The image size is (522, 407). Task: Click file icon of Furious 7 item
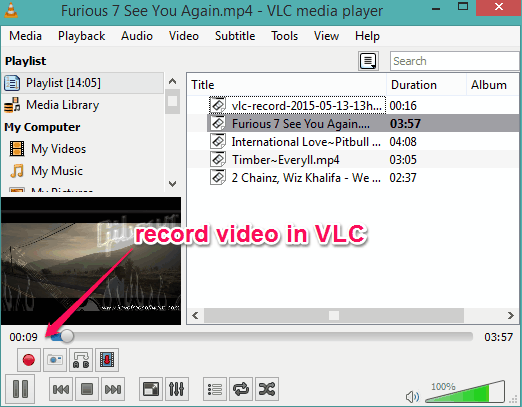pyautogui.click(x=218, y=123)
